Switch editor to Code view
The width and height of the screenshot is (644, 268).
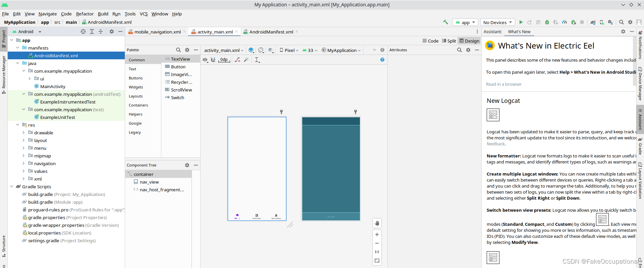[x=431, y=41]
